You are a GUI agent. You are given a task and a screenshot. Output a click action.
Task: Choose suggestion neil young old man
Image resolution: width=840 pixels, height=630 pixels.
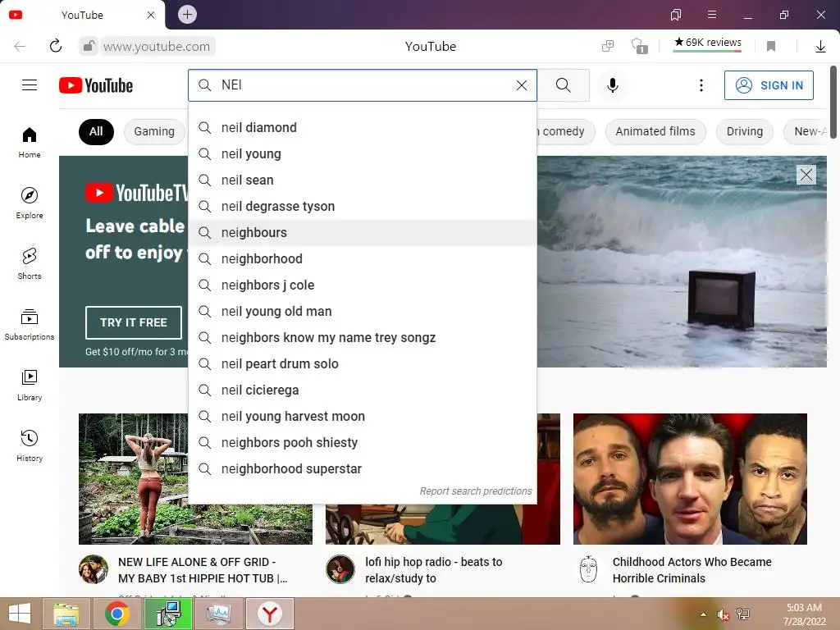pos(363,311)
